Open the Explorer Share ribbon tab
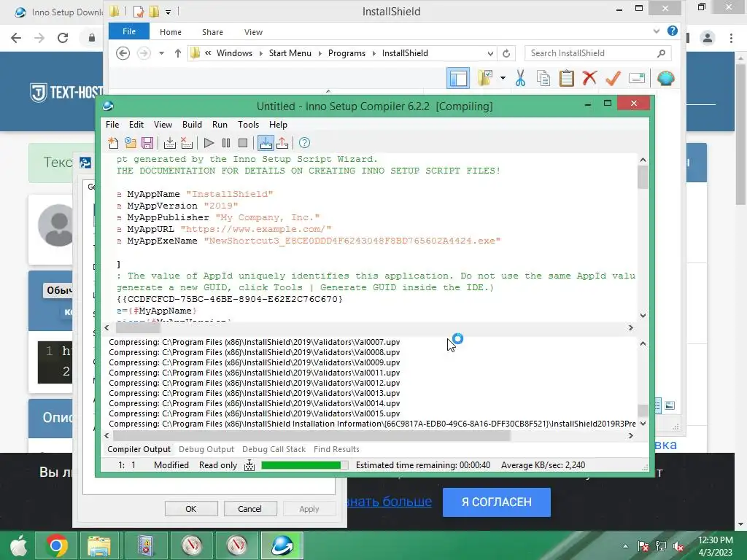 [x=212, y=32]
